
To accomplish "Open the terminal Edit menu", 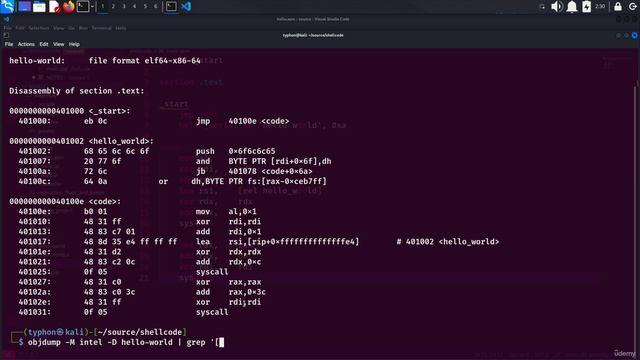I will [44, 44].
